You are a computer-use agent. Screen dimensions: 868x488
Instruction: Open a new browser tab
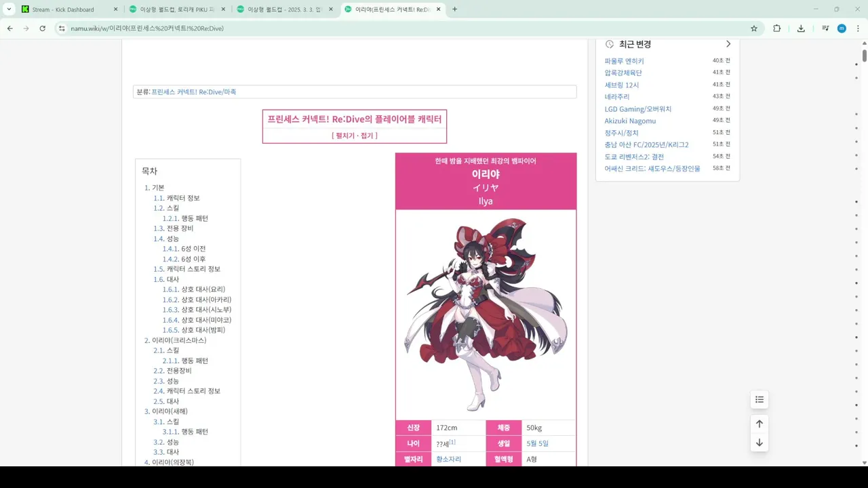tap(454, 9)
